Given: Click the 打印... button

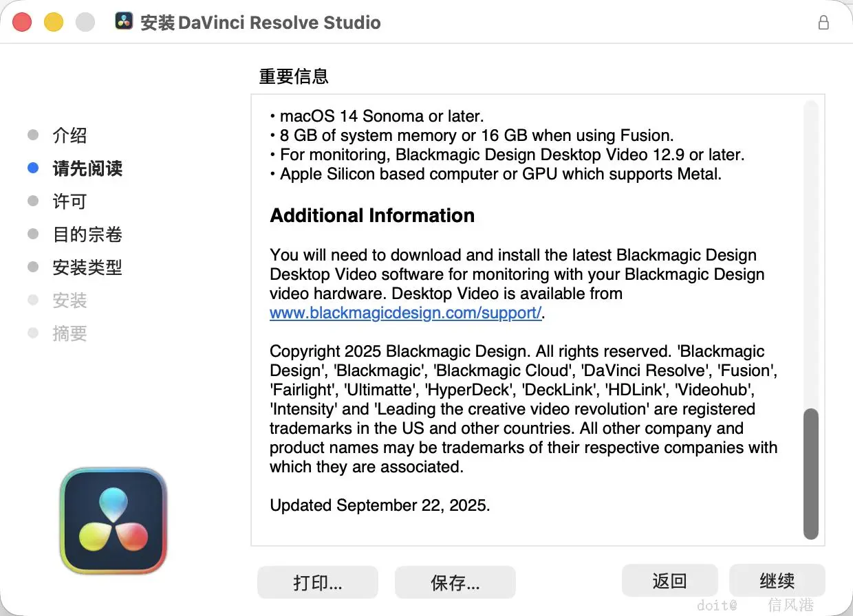Looking at the screenshot, I should (x=318, y=582).
